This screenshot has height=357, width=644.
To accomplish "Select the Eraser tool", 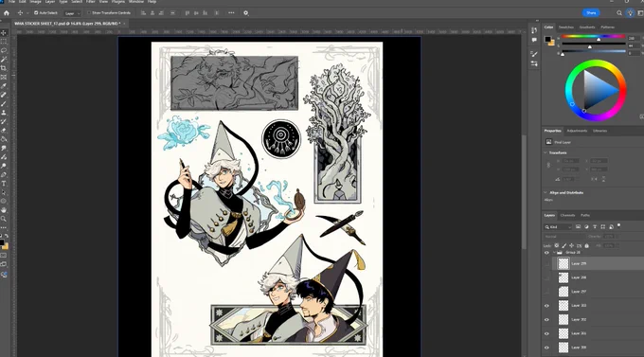I will tap(4, 131).
